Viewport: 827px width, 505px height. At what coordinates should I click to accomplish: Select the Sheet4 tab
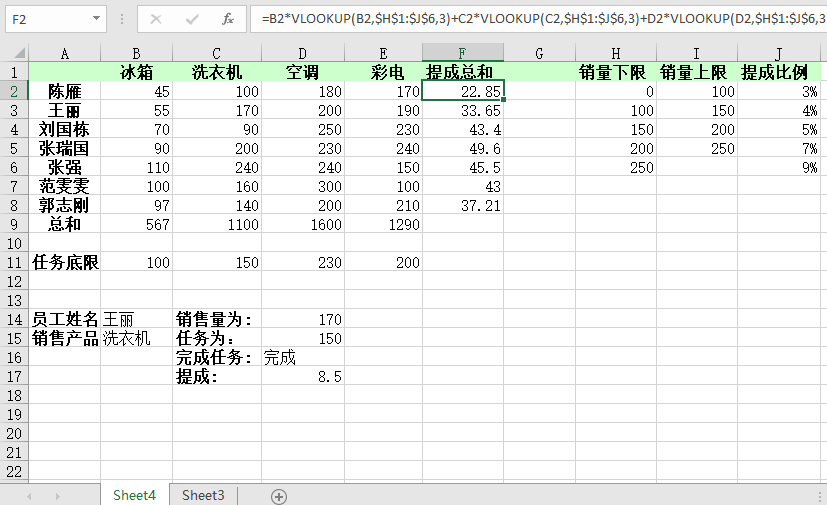[134, 495]
